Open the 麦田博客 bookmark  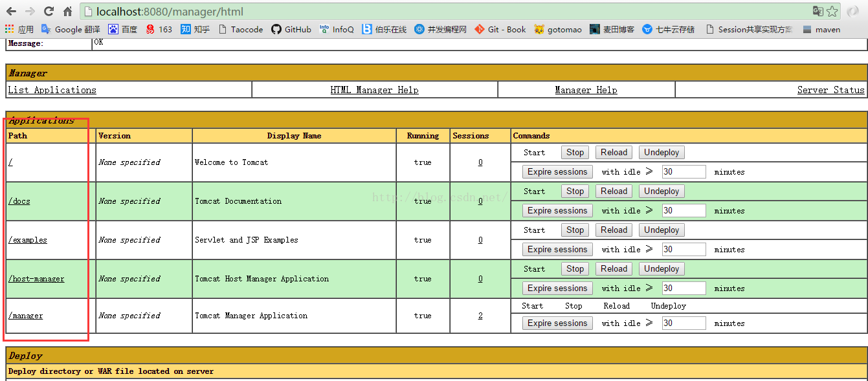click(612, 29)
